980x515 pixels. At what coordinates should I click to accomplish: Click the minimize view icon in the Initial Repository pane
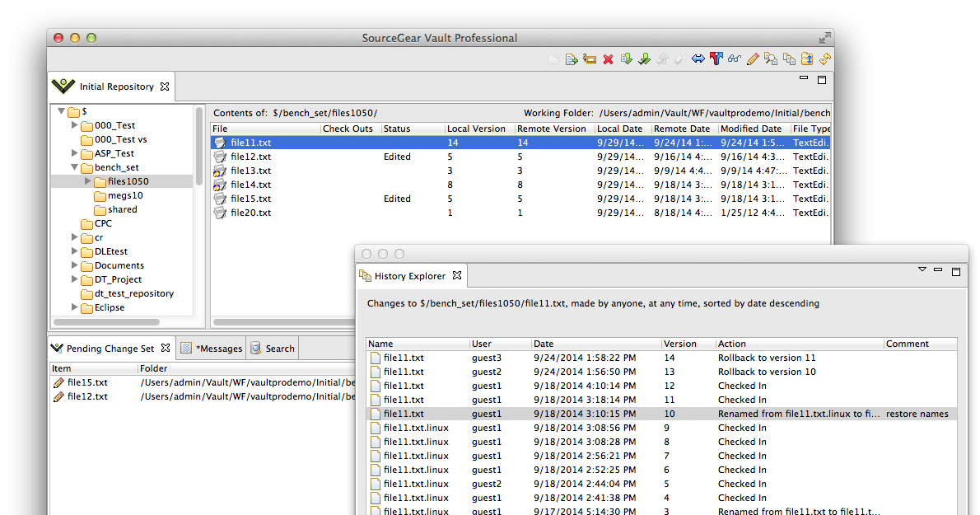pyautogui.click(x=804, y=78)
